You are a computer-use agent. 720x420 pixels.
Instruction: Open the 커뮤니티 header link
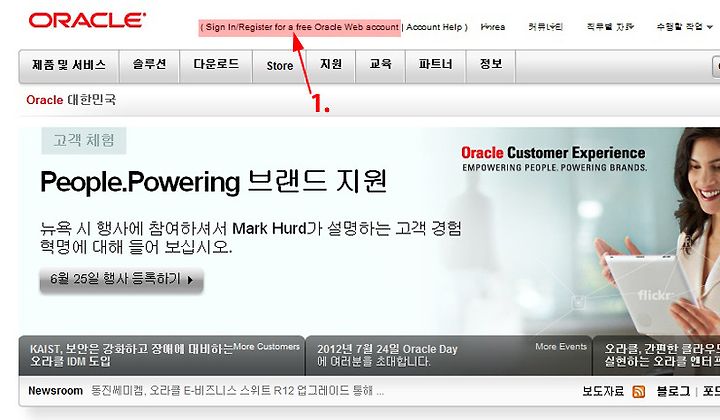(546, 27)
